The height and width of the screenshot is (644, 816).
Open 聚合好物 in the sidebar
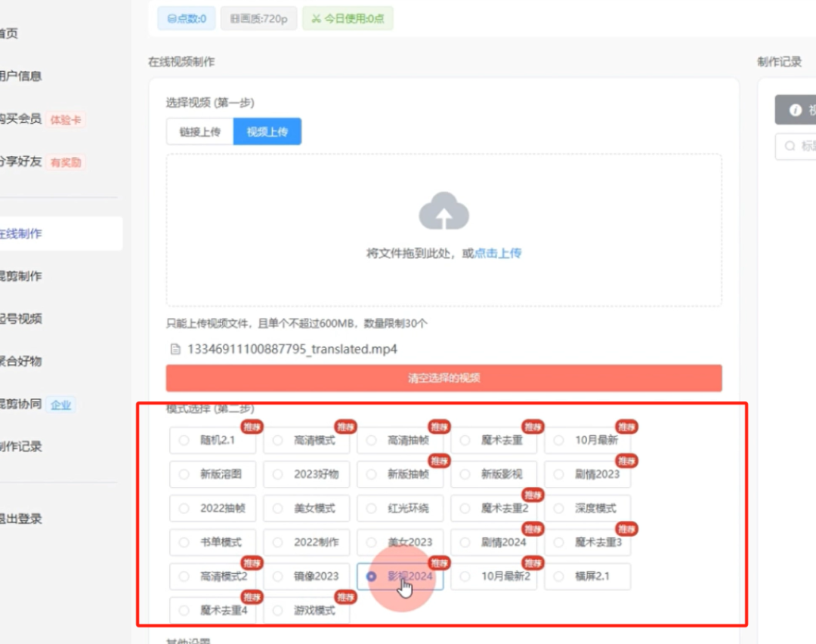tap(21, 362)
